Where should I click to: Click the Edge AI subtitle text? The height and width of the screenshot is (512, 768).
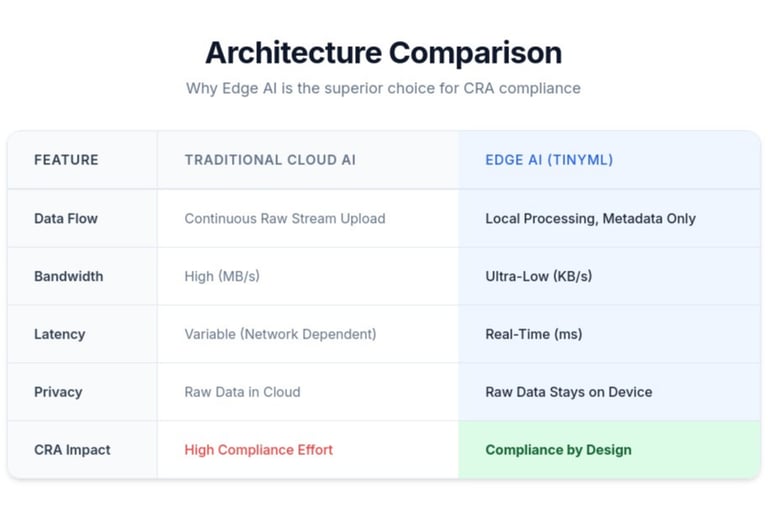point(383,88)
